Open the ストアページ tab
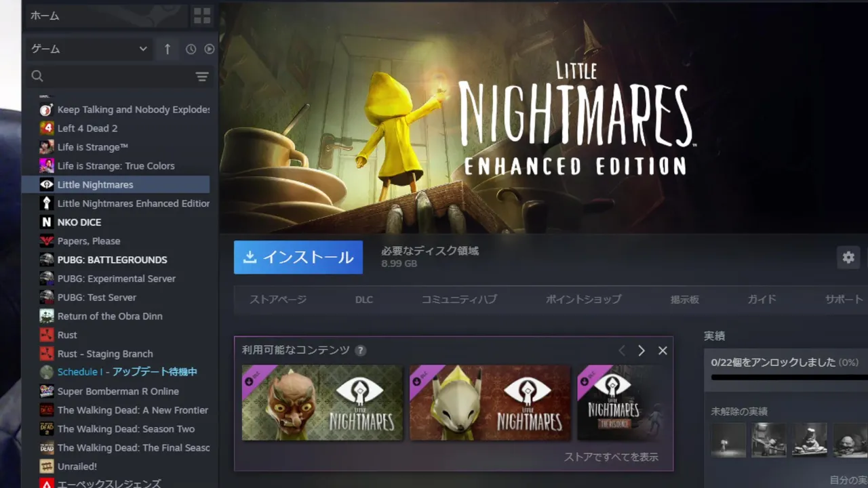 (x=278, y=300)
